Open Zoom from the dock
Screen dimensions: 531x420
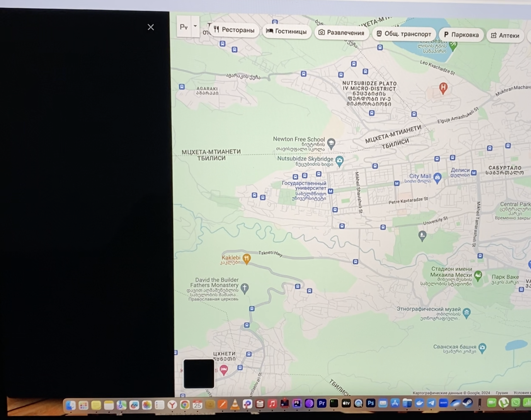[x=443, y=403]
